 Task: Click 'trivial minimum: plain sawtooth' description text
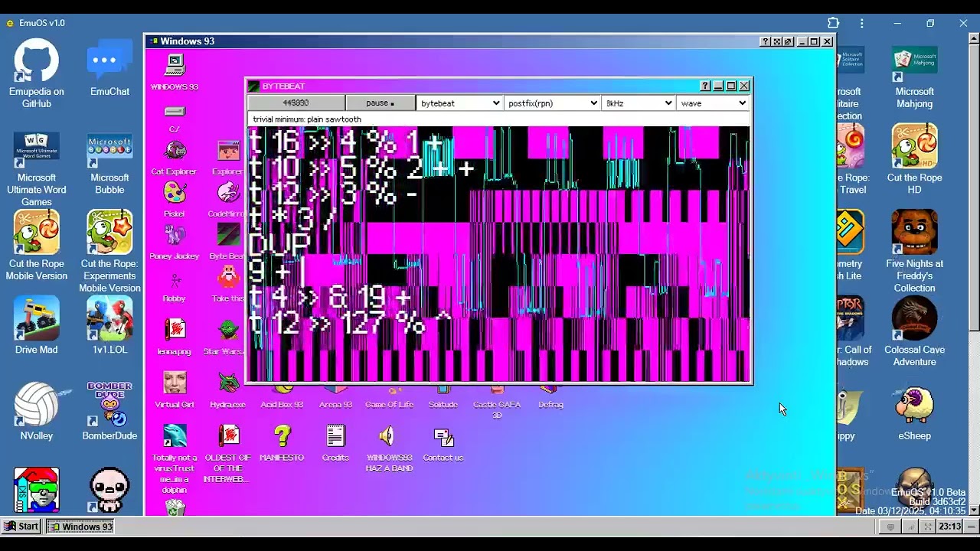(307, 119)
